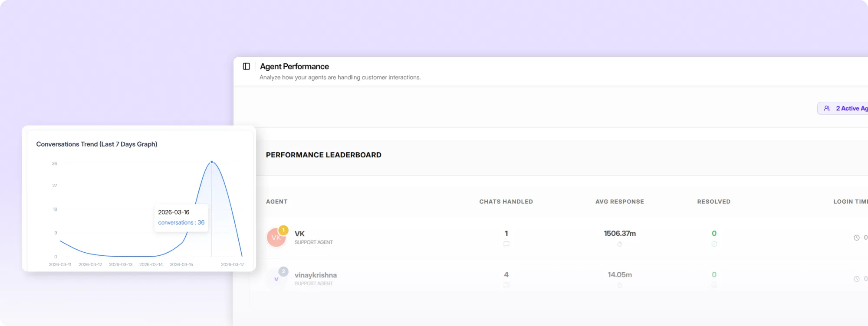Image resolution: width=868 pixels, height=326 pixels.
Task: Click the peak data point on trend chart
Action: [212, 162]
